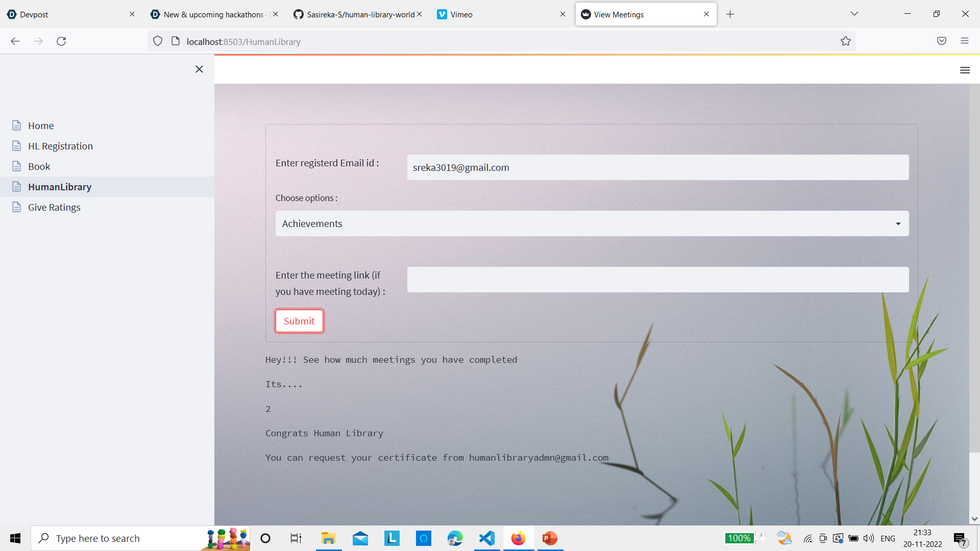Close the sidebar with X icon
Screen dimensions: 980x551
(x=199, y=69)
